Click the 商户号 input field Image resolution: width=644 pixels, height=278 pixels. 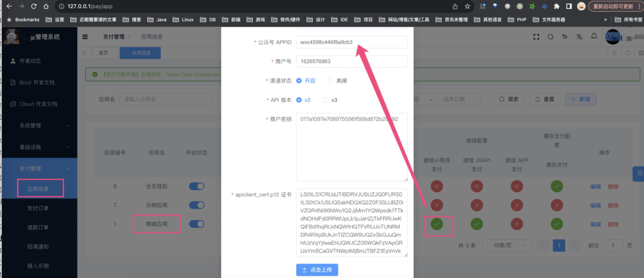point(352,61)
